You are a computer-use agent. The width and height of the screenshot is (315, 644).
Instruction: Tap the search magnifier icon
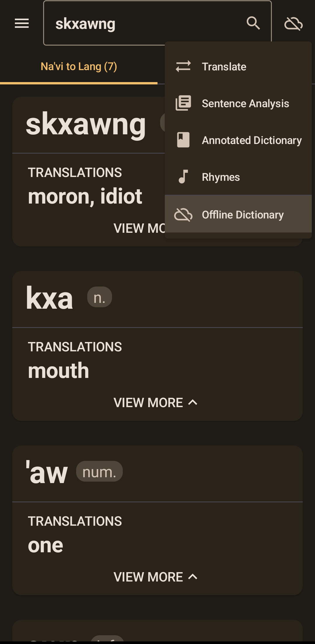[253, 23]
